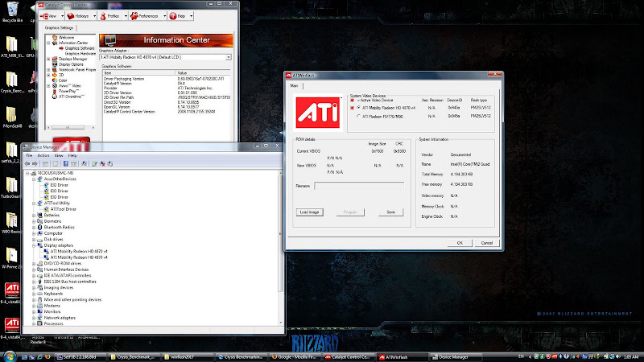Switch to Catalyst Control Center taskbar button
This screenshot has width=644, height=362.
[x=348, y=357]
